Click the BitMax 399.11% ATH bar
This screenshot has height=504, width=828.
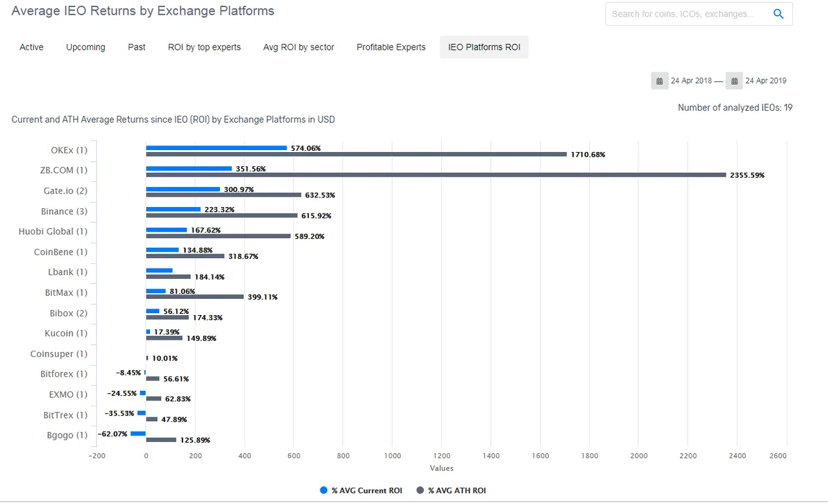pos(195,297)
